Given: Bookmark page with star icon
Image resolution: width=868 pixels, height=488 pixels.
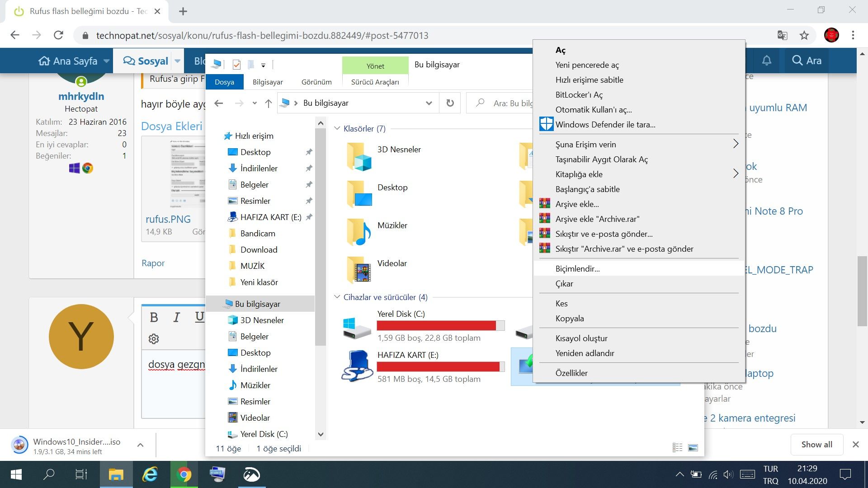Looking at the screenshot, I should pos(804,35).
